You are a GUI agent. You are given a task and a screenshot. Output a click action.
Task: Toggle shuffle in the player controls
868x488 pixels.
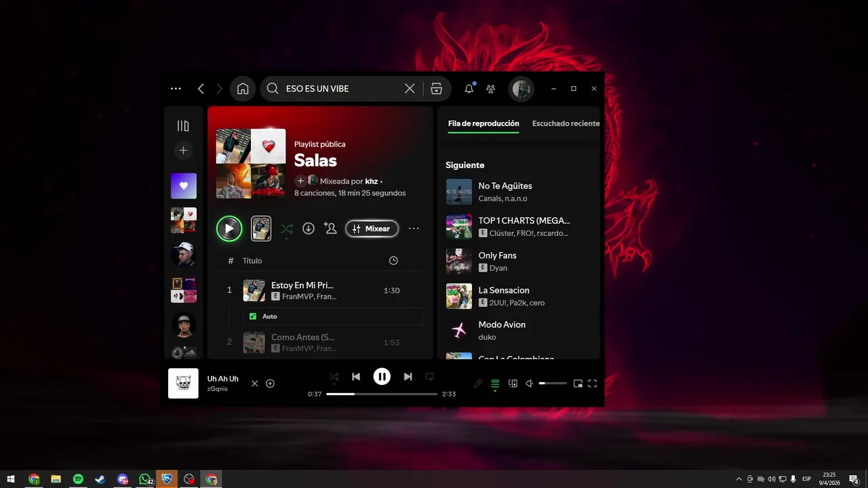tap(334, 377)
